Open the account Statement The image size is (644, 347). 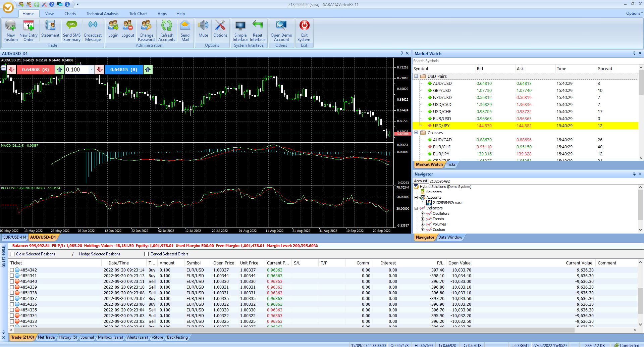pos(50,31)
